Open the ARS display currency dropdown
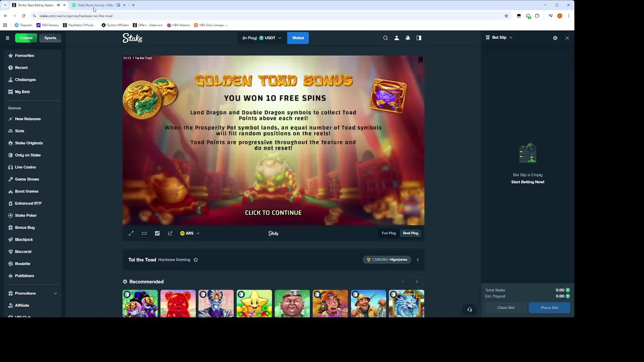This screenshot has height=362, width=644. click(190, 233)
